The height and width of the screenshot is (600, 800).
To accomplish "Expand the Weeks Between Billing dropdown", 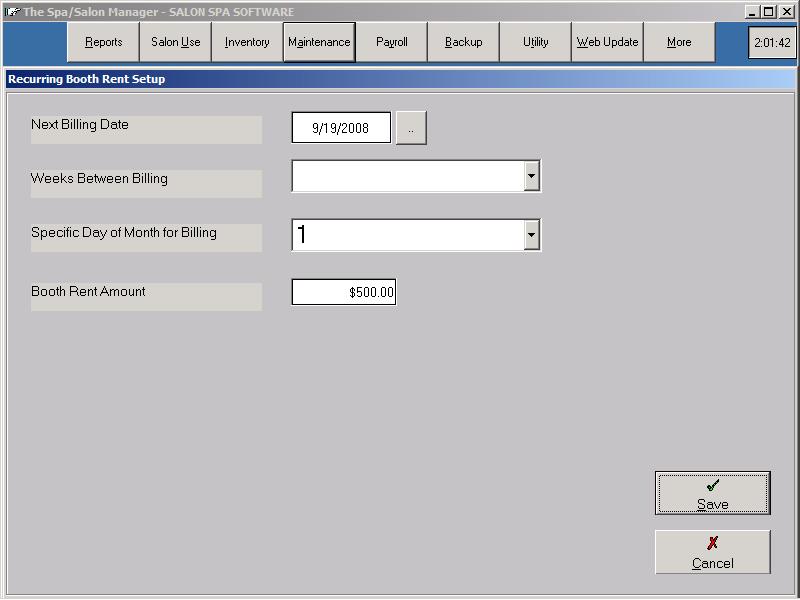I will point(531,177).
